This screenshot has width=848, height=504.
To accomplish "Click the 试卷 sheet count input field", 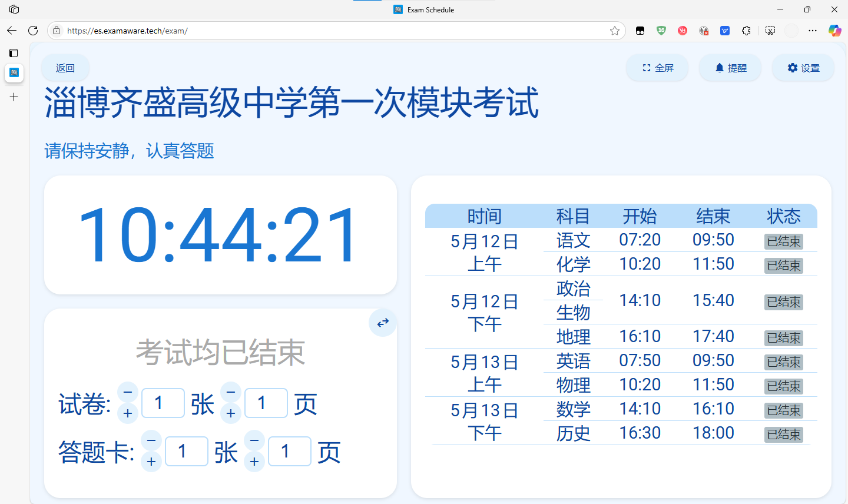I will click(163, 403).
